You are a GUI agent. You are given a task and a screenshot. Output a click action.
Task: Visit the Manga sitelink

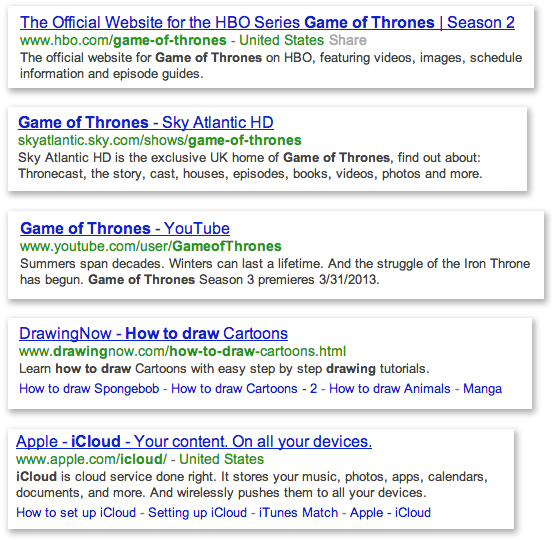coord(482,389)
